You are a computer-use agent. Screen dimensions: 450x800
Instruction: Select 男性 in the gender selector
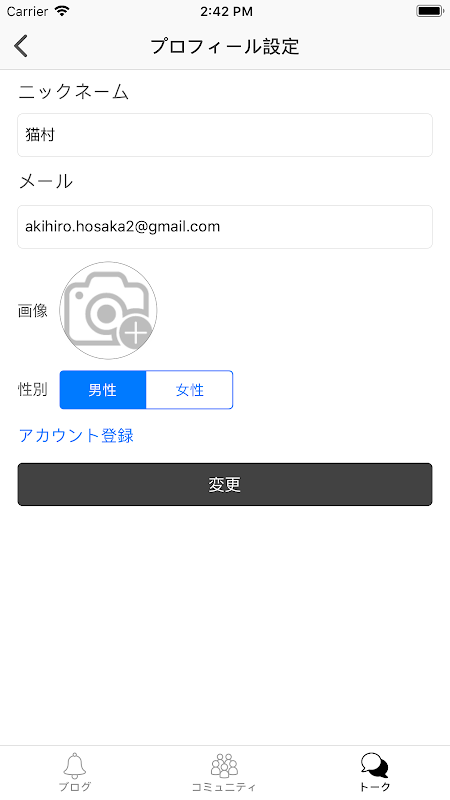click(103, 390)
